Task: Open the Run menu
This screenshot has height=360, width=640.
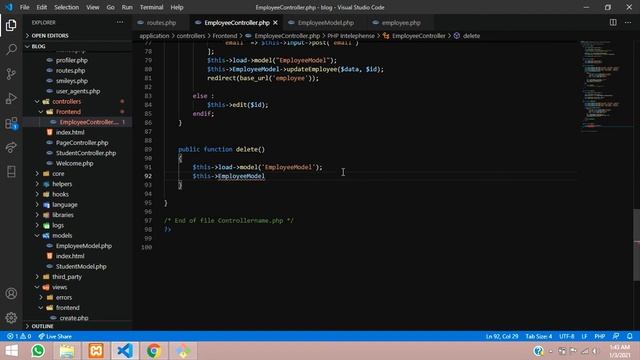Action: [127, 7]
